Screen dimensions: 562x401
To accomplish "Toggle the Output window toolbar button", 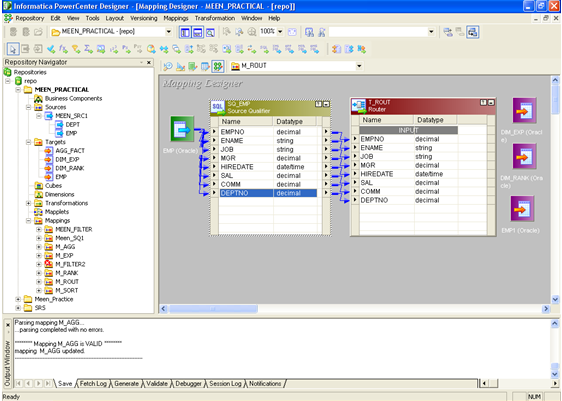I will coord(197,32).
